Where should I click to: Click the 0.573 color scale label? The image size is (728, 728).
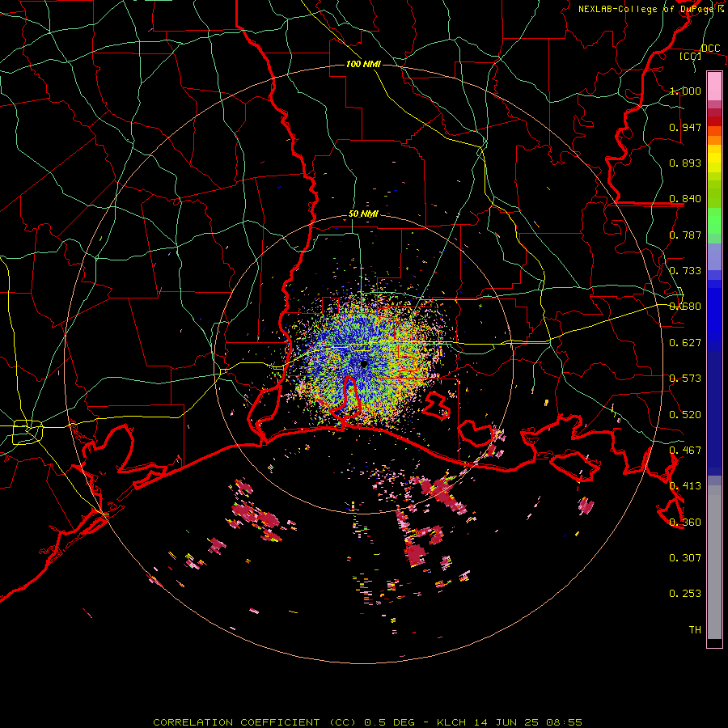tap(685, 379)
